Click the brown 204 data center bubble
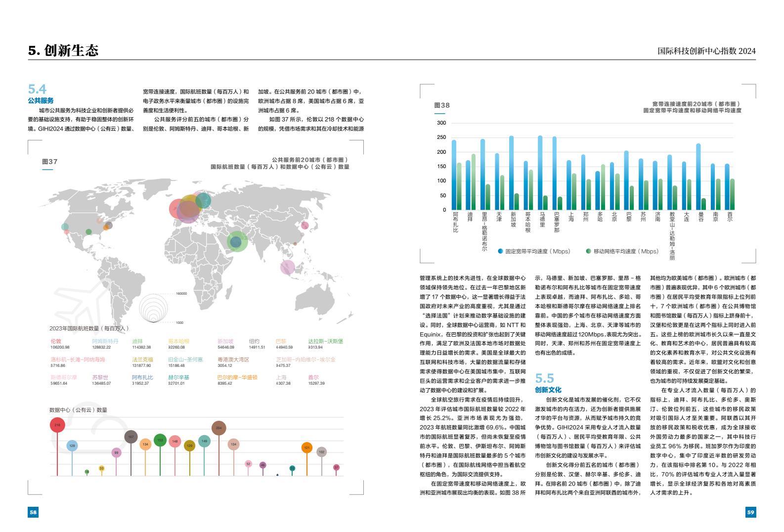The width and height of the screenshot is (784, 532). pos(219,428)
